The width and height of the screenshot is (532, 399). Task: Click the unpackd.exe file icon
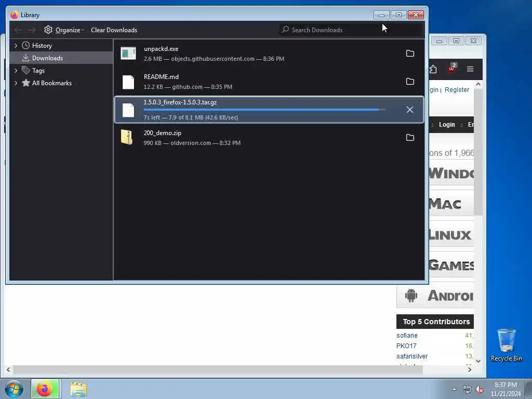tap(128, 54)
